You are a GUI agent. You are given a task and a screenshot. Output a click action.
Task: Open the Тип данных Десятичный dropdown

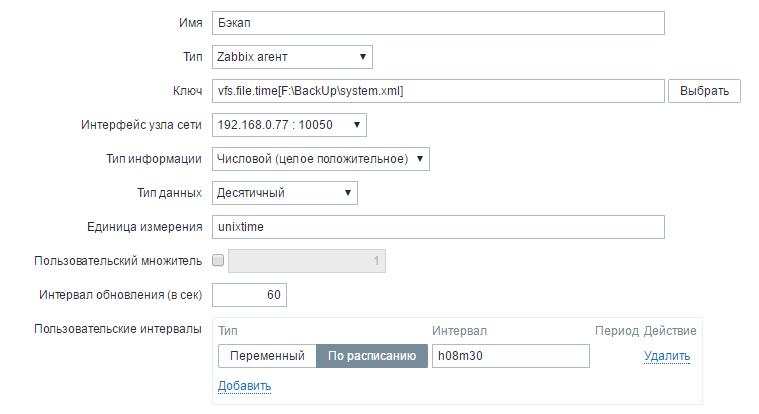(284, 192)
